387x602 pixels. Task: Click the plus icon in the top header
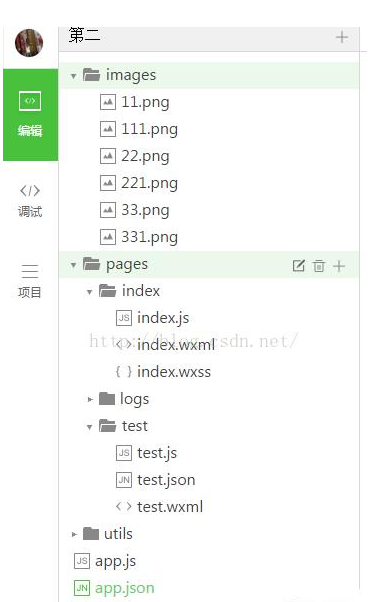(x=342, y=37)
